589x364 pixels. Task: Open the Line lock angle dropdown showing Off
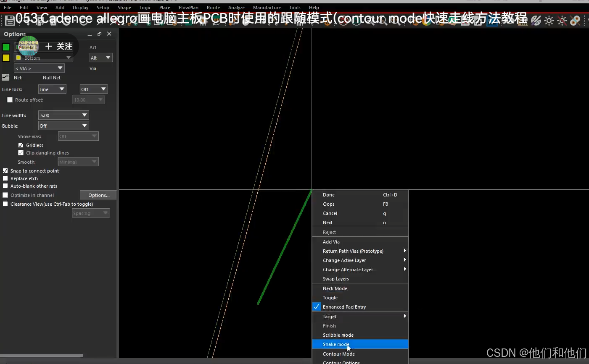(94, 89)
